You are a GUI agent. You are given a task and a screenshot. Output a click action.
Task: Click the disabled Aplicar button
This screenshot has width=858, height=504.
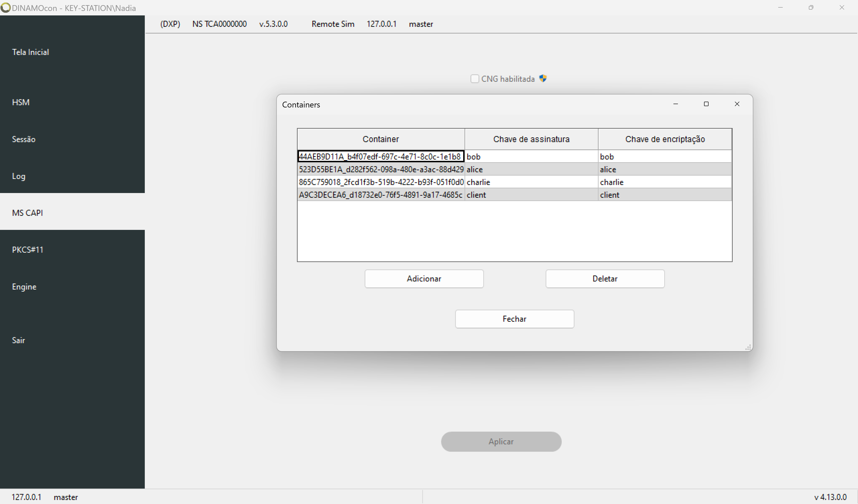click(x=501, y=441)
